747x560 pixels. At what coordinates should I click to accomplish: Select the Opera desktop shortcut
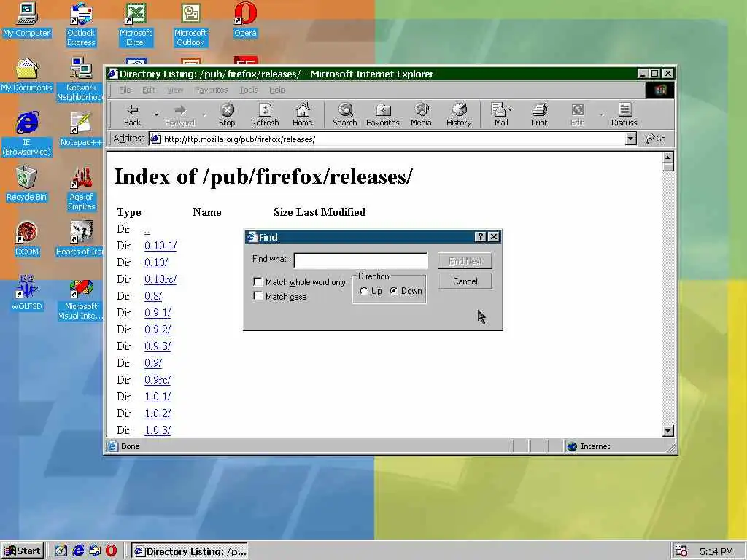click(245, 20)
